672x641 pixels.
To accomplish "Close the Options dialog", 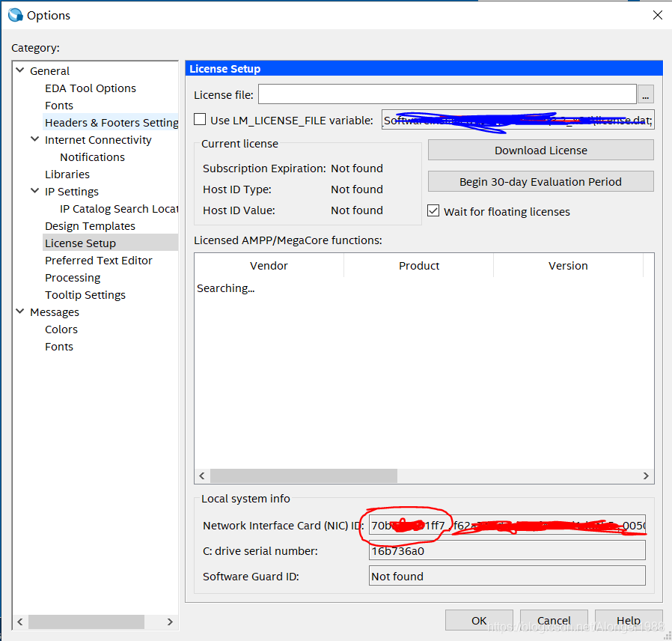I will point(658,16).
